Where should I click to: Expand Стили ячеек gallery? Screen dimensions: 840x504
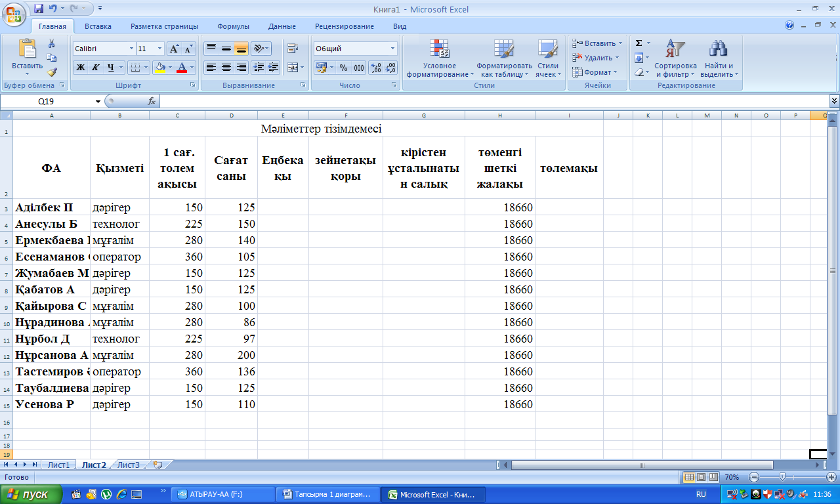(547, 58)
